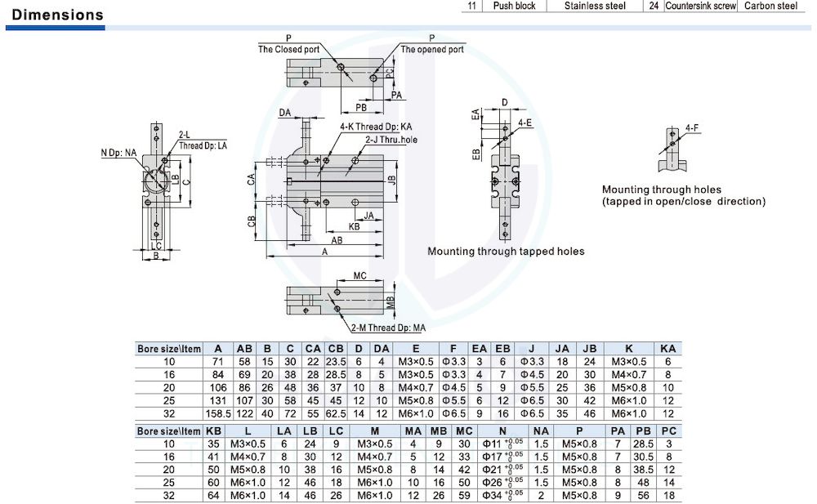The image size is (817, 504).
Task: Select the "64" table cell
Action: tap(213, 496)
